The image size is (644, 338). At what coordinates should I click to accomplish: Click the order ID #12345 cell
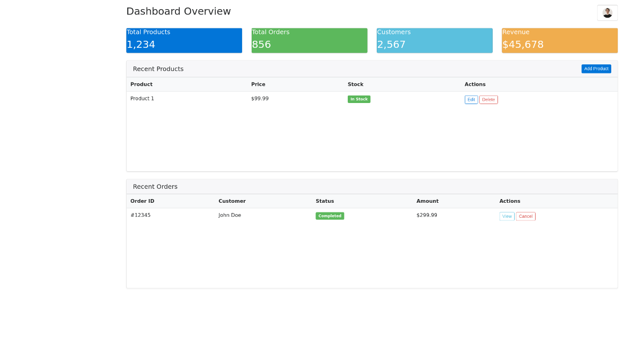tap(141, 215)
